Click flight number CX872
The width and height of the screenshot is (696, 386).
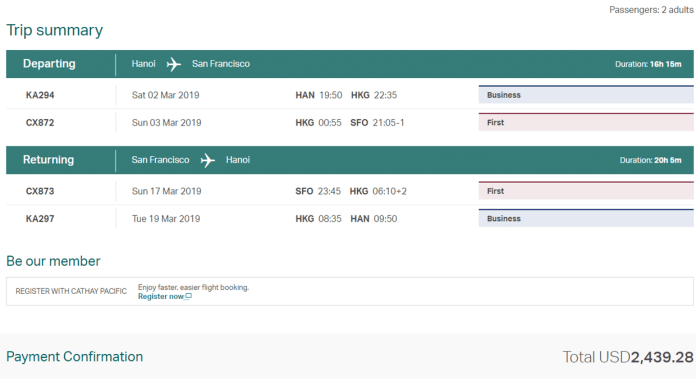pyautogui.click(x=40, y=122)
